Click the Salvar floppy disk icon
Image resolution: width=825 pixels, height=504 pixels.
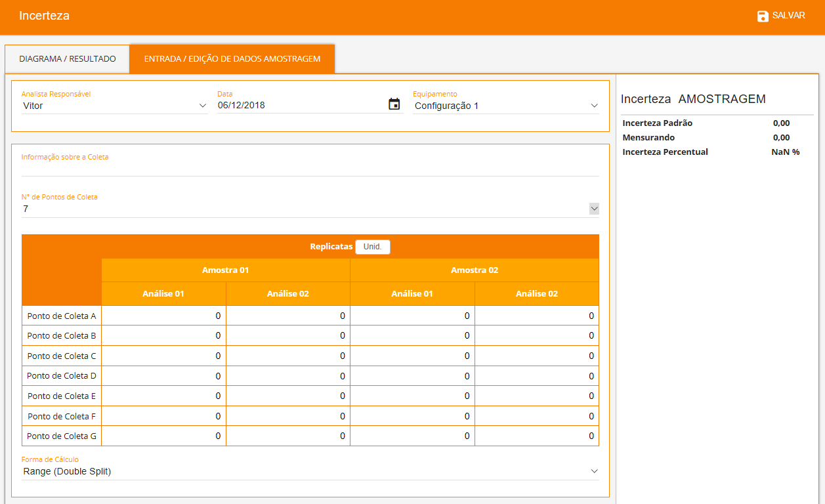click(763, 16)
